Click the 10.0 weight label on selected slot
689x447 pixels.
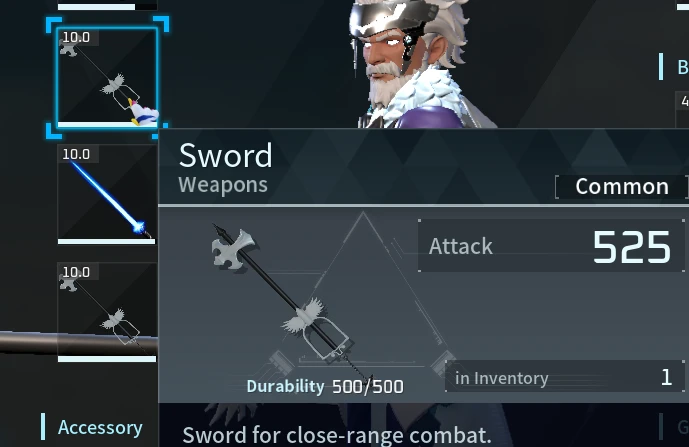[x=76, y=37]
